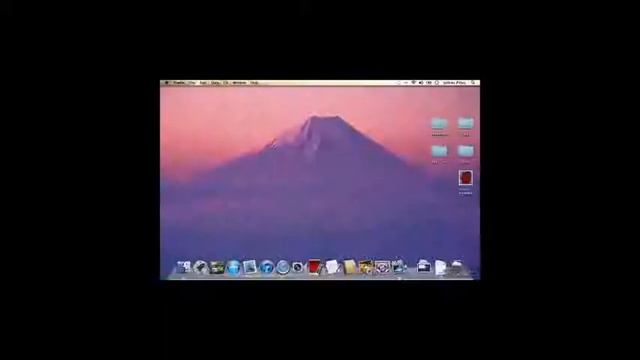Viewport: 640px width, 360px height.
Task: Open the Apple menu
Action: point(167,83)
